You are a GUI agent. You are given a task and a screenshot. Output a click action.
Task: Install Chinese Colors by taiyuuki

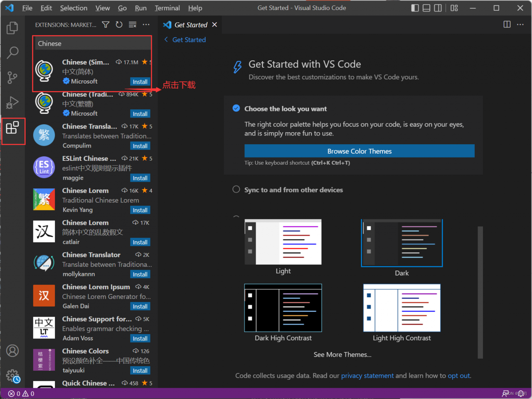click(140, 371)
